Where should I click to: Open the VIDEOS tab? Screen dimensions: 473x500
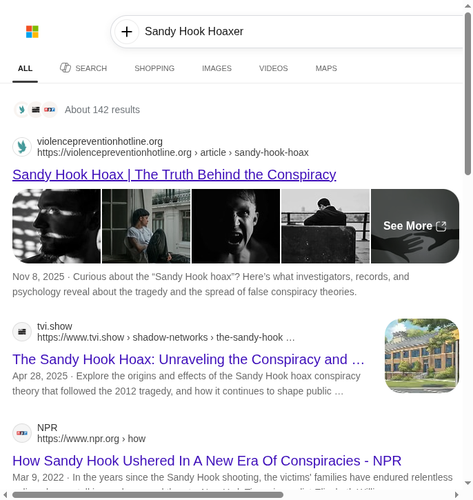[273, 68]
